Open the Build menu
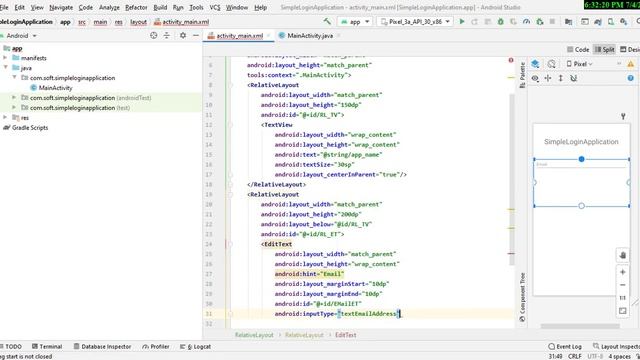 pyautogui.click(x=160, y=7)
